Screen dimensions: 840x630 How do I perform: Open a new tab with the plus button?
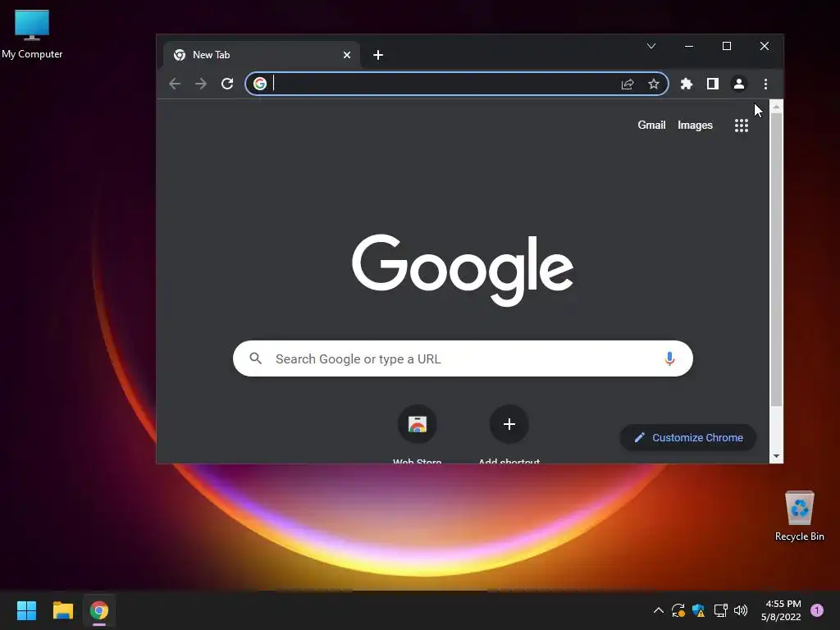point(377,55)
